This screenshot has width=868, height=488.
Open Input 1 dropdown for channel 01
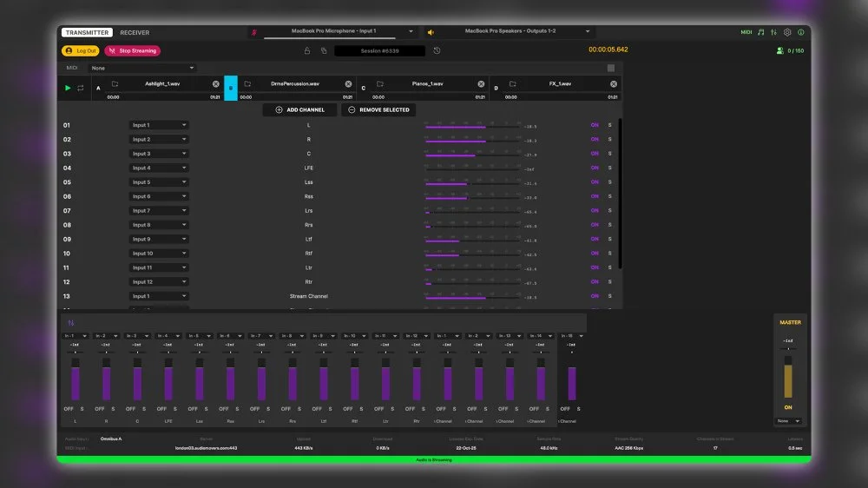tap(158, 125)
